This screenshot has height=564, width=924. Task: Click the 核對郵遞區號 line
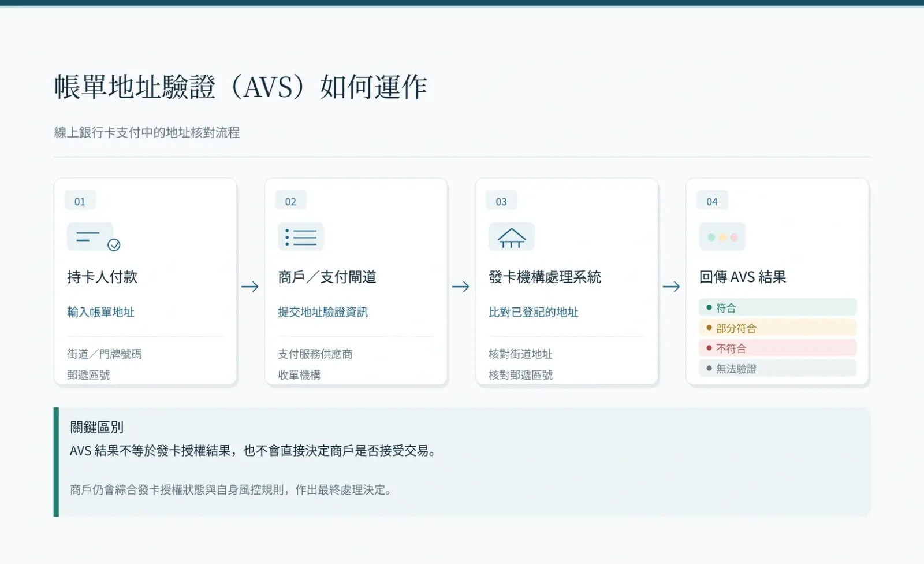tap(520, 374)
